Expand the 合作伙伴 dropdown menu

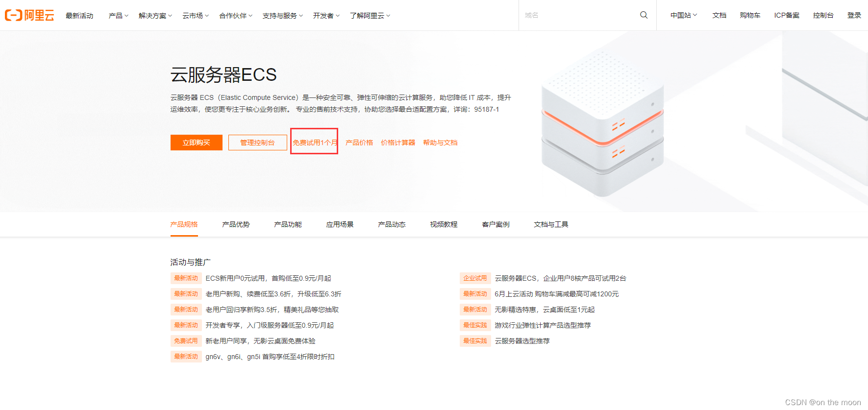236,16
